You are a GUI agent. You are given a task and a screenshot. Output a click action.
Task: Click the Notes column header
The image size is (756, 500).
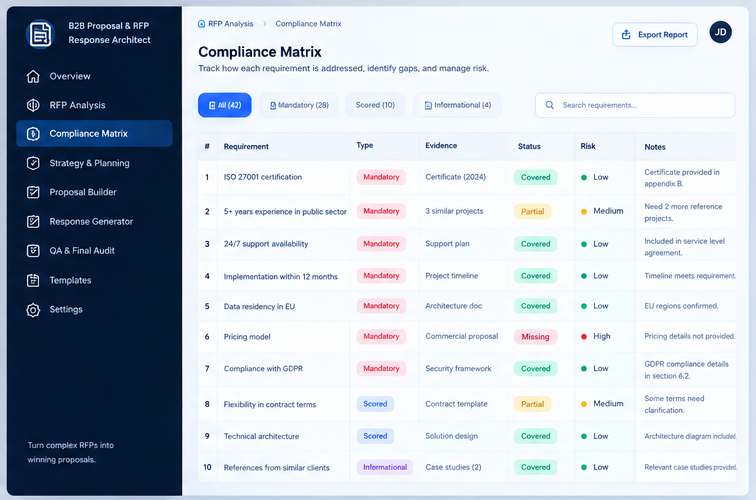pyautogui.click(x=655, y=147)
